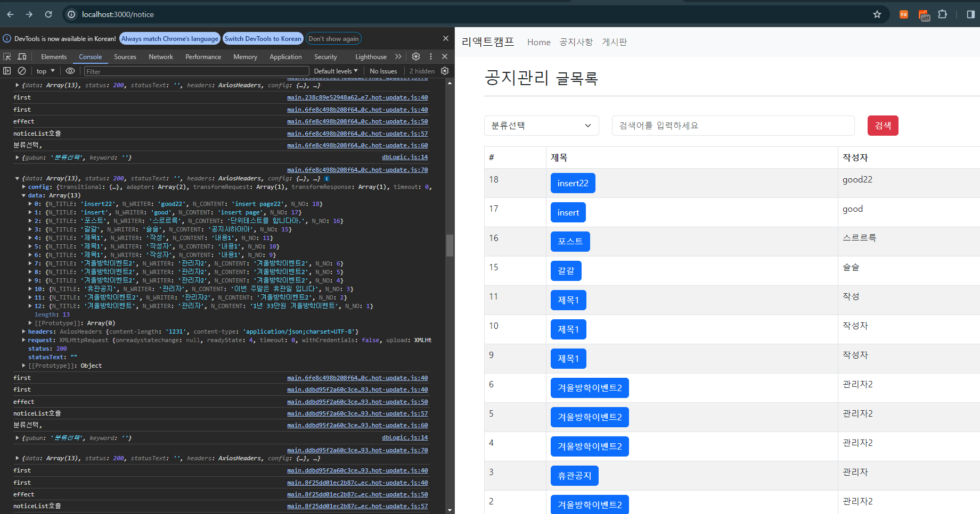Reload the localhost:3000/notice page

48,14
